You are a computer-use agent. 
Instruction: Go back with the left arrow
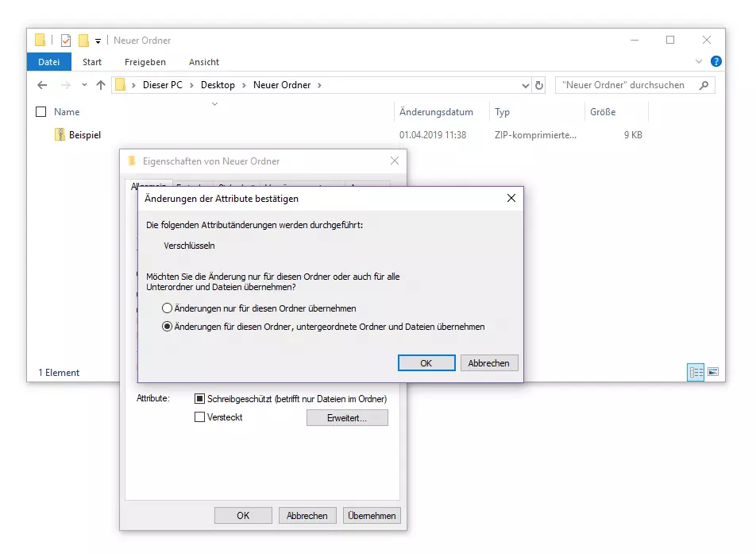(42, 85)
